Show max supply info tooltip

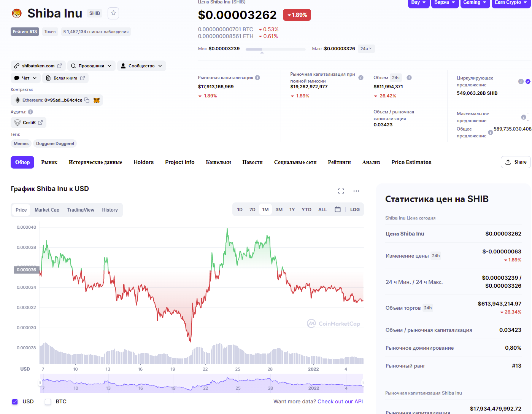pyautogui.click(x=524, y=117)
